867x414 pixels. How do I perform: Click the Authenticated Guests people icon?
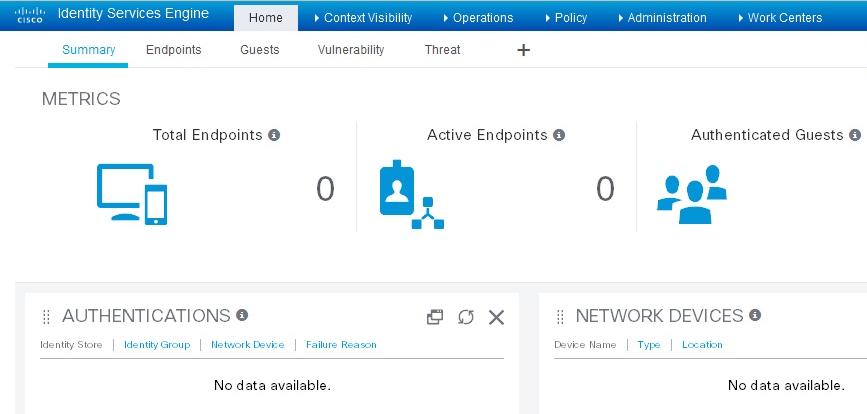(x=692, y=194)
